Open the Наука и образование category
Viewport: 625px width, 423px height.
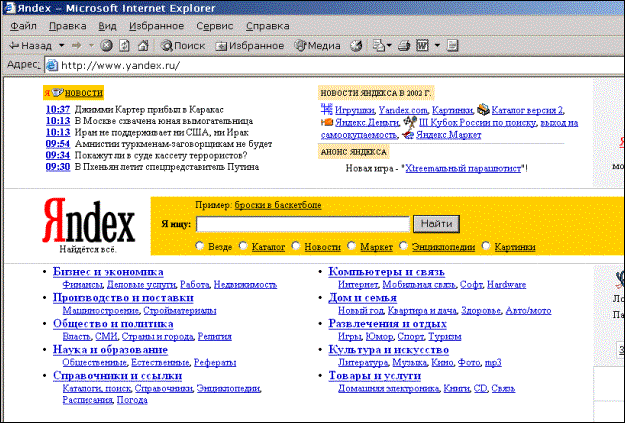pos(110,350)
